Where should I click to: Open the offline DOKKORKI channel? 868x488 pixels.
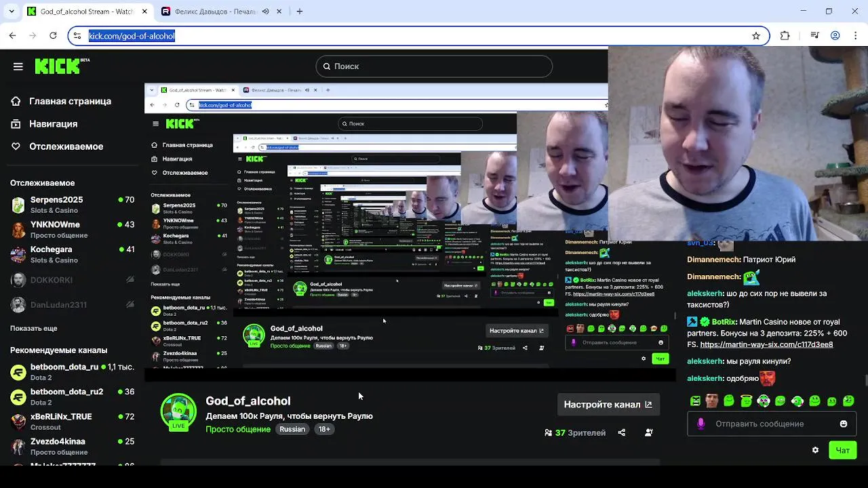click(72, 280)
